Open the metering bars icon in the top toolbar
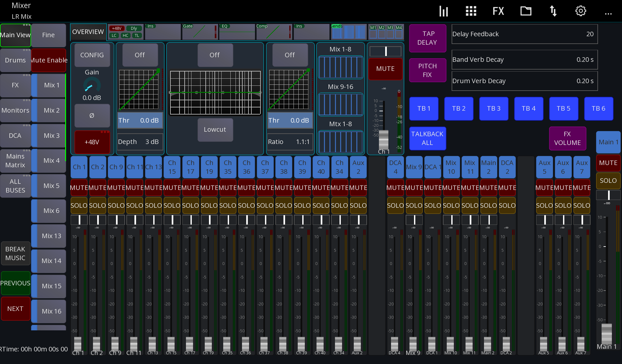Image resolution: width=622 pixels, height=364 pixels. coord(443,11)
